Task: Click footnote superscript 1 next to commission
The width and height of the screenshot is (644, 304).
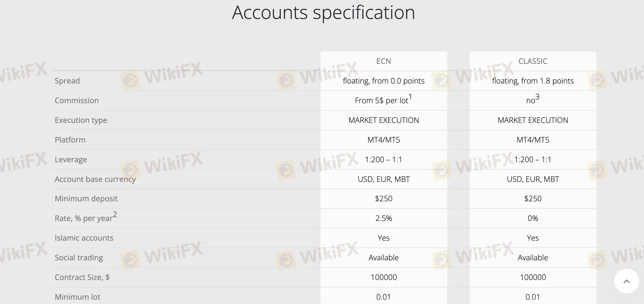Action: click(x=411, y=97)
